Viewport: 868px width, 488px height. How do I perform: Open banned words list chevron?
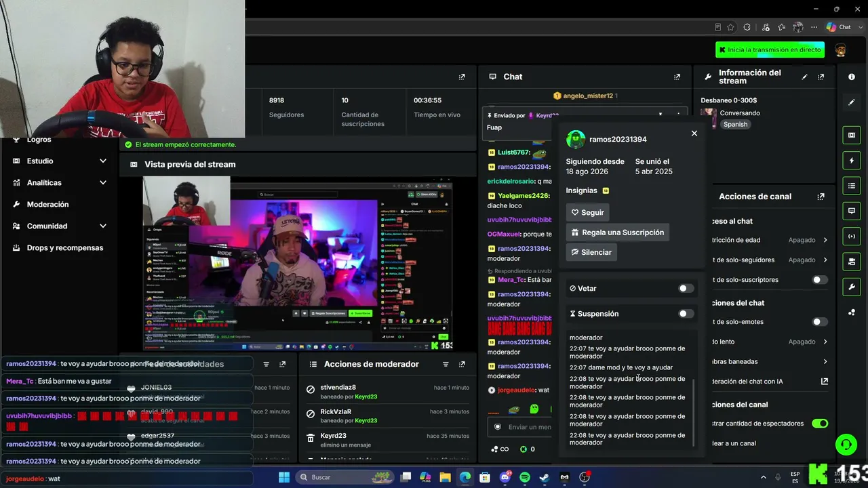click(x=825, y=361)
